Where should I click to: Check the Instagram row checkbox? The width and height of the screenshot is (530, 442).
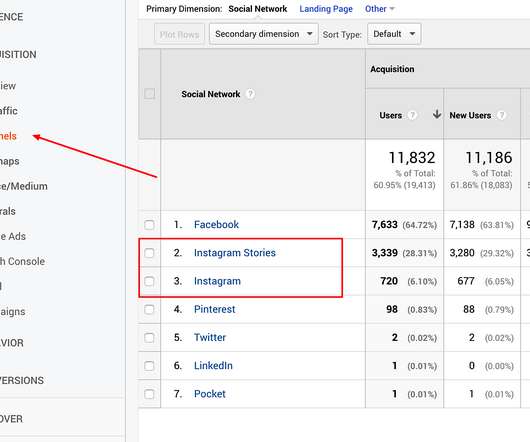tap(149, 281)
